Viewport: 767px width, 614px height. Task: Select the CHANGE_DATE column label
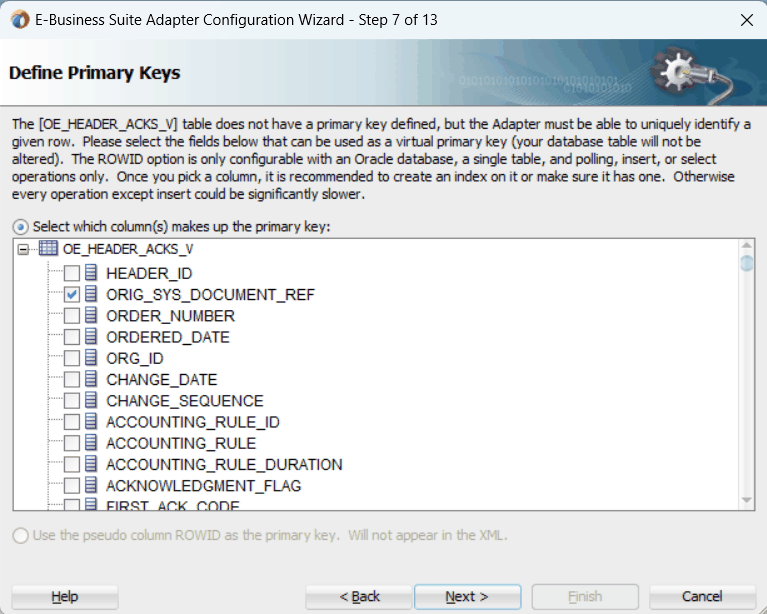pos(161,379)
